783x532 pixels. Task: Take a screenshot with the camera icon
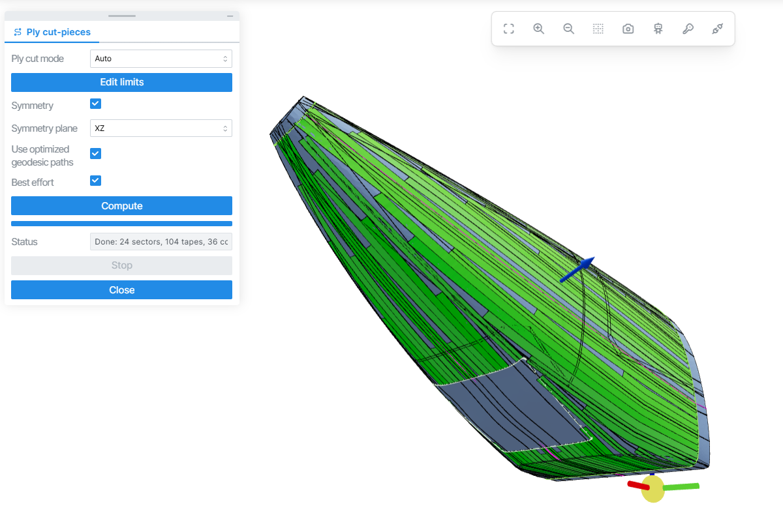(628, 29)
